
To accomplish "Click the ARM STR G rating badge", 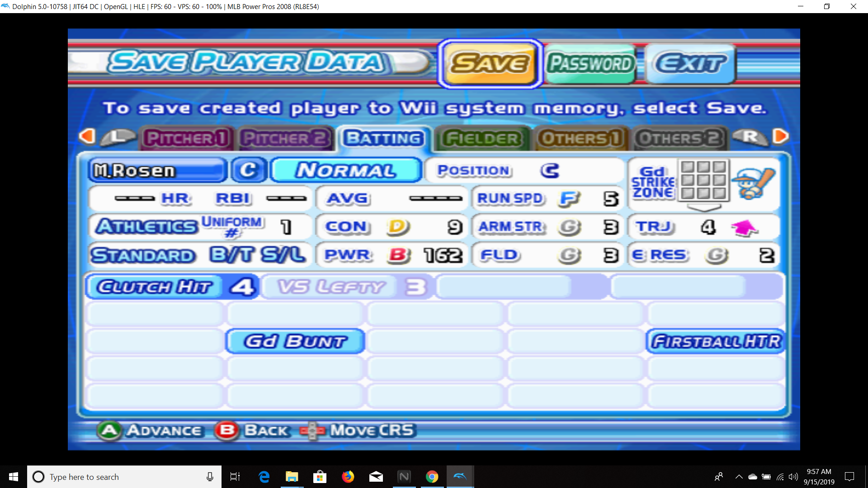I will tap(569, 227).
